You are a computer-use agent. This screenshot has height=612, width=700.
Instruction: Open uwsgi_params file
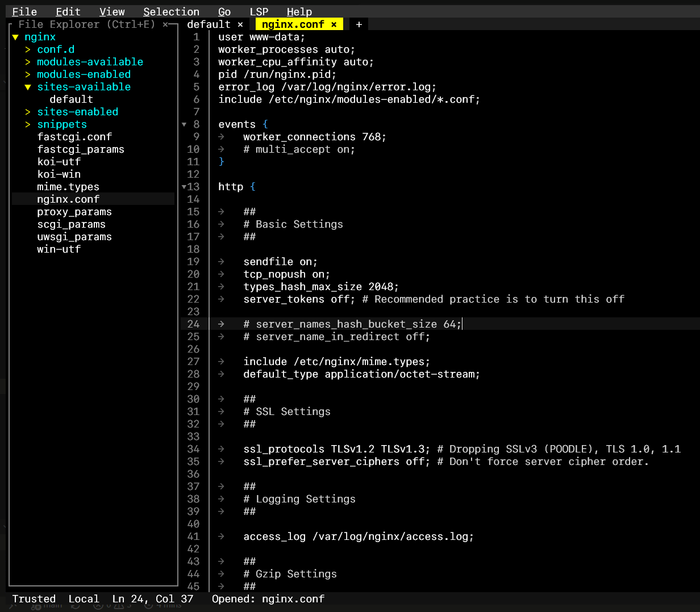tap(74, 237)
